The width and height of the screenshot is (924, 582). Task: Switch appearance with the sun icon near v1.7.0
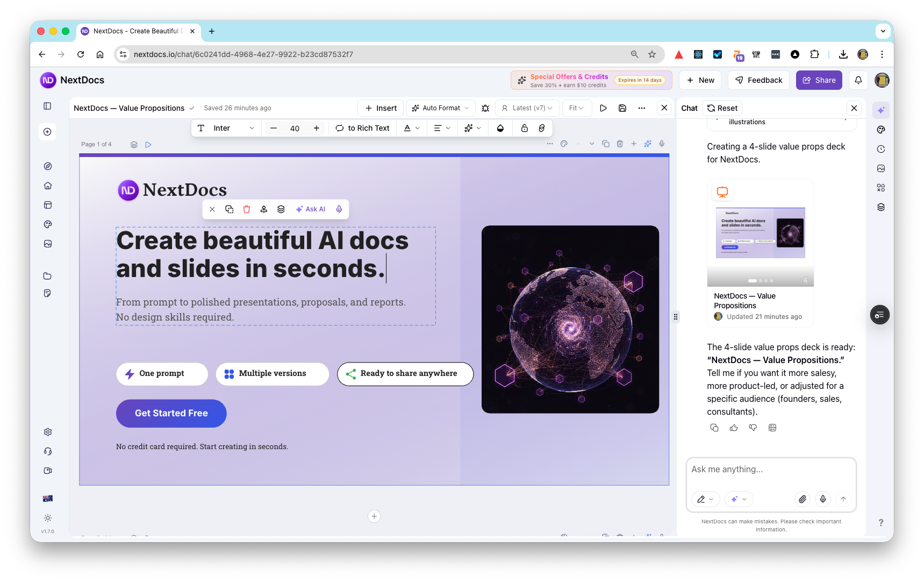47,518
